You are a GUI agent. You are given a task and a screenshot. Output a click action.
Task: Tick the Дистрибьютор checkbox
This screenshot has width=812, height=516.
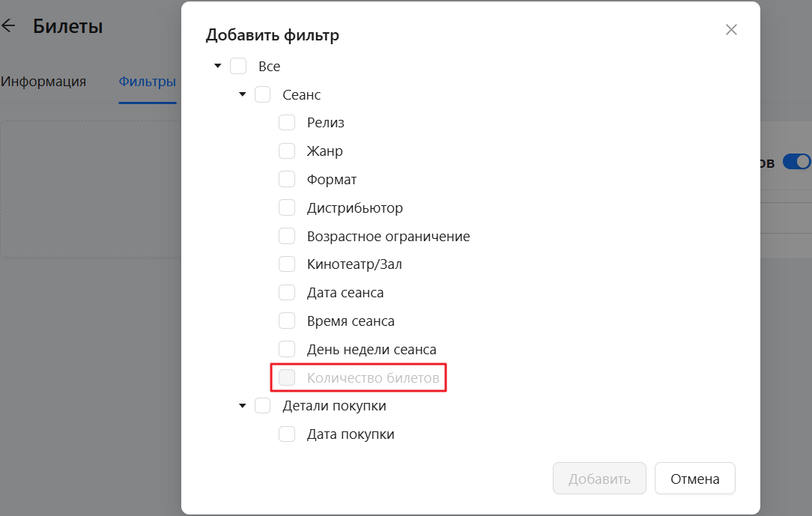click(x=287, y=207)
